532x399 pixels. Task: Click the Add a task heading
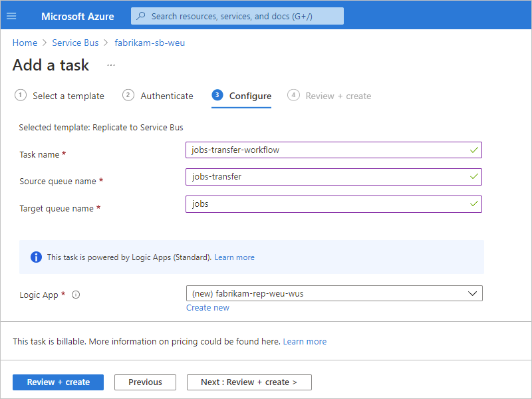(x=51, y=65)
